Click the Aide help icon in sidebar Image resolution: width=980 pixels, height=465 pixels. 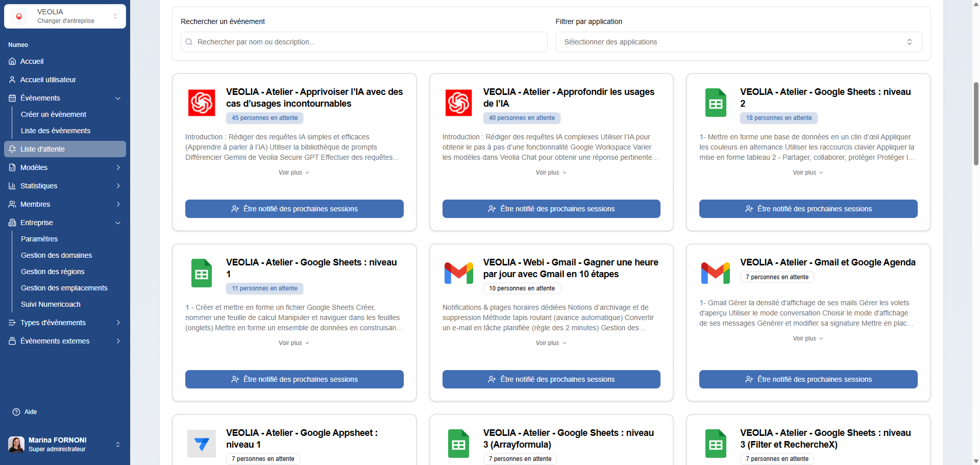pos(16,412)
